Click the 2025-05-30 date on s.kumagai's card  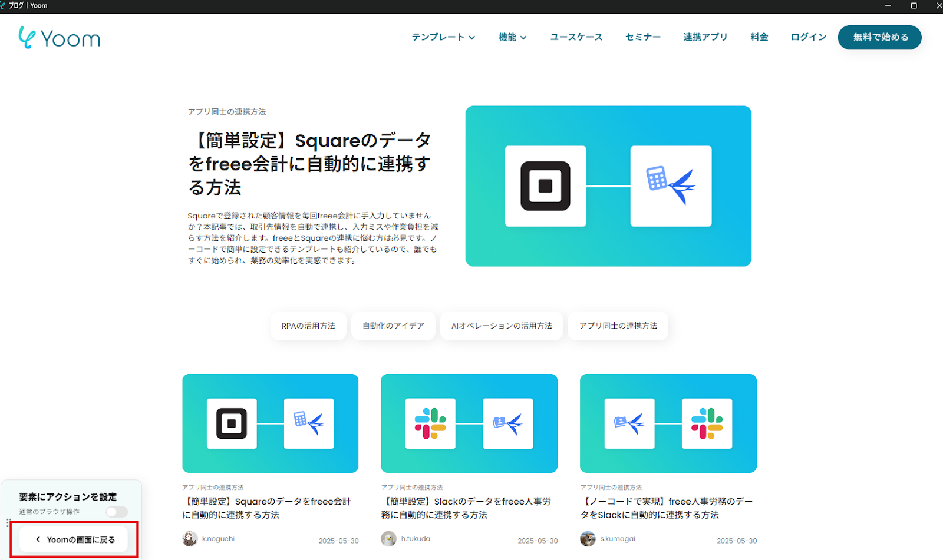[x=737, y=541]
